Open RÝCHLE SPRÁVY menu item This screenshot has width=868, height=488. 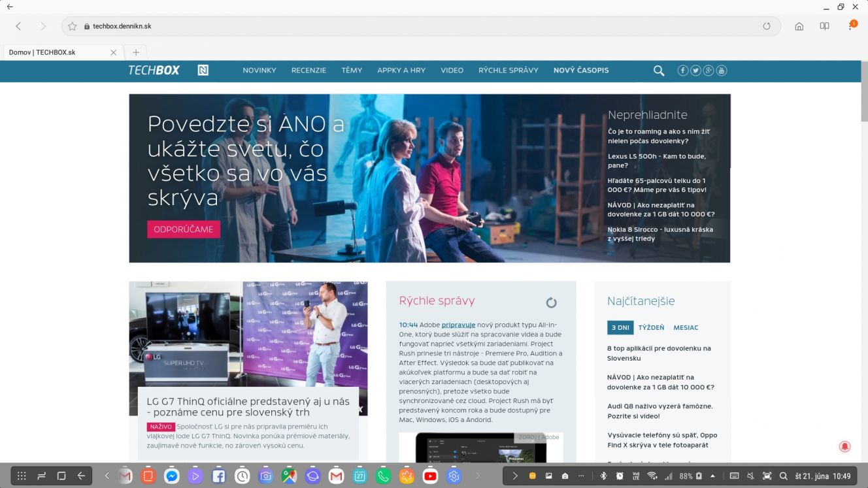(509, 71)
